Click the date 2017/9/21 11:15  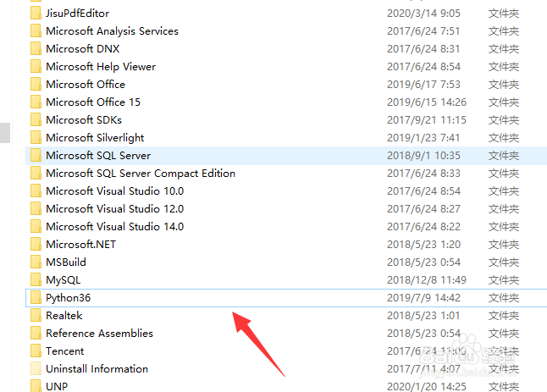pos(427,120)
